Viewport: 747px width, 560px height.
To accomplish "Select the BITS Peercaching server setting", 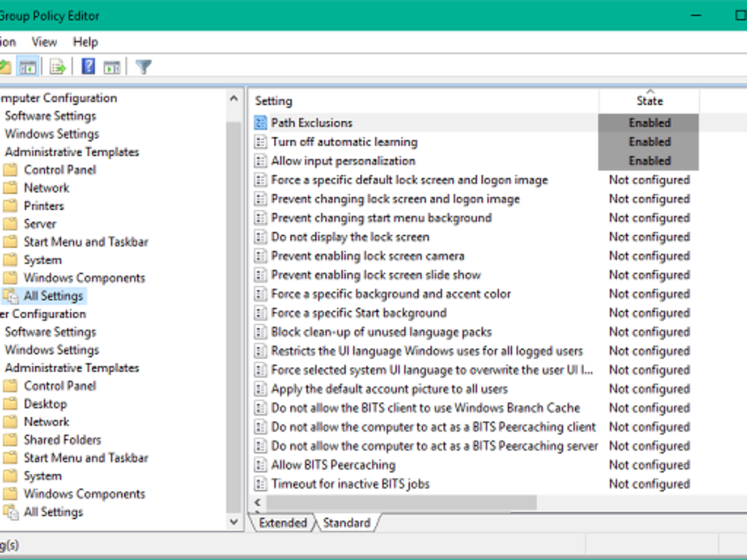I will (x=435, y=446).
